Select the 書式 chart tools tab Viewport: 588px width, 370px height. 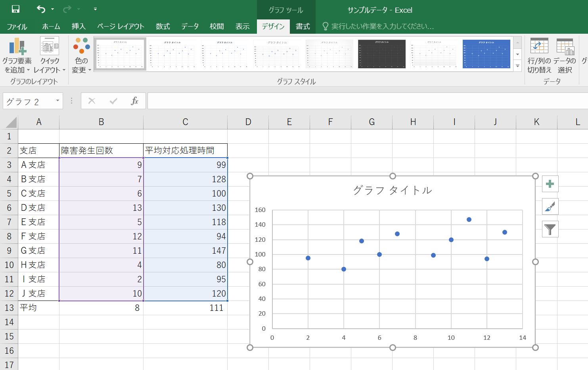[x=303, y=27]
